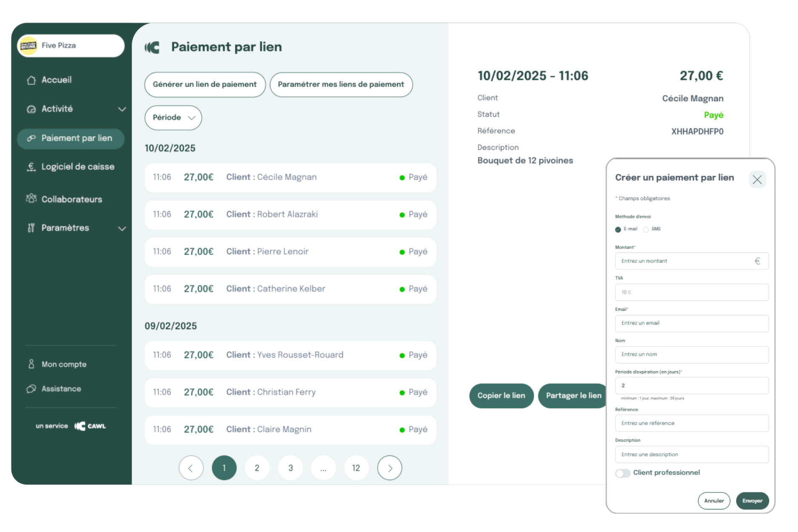Image resolution: width=798 pixels, height=532 pixels.
Task: Go to next page arrow
Action: pyautogui.click(x=389, y=468)
